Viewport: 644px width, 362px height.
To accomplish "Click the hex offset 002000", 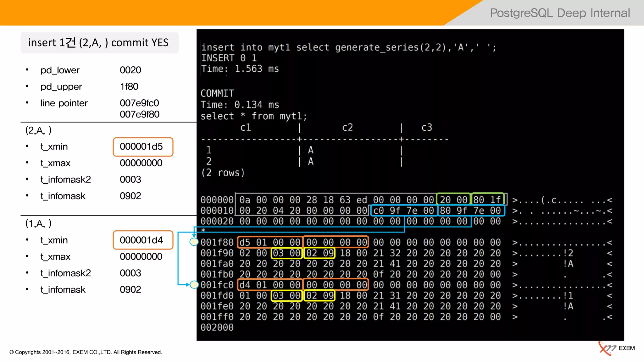I will 217,327.
